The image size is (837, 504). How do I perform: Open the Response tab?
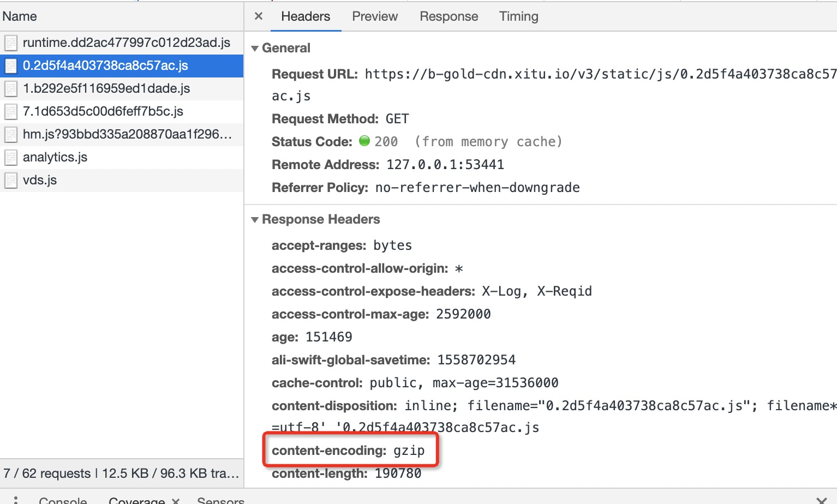(449, 16)
